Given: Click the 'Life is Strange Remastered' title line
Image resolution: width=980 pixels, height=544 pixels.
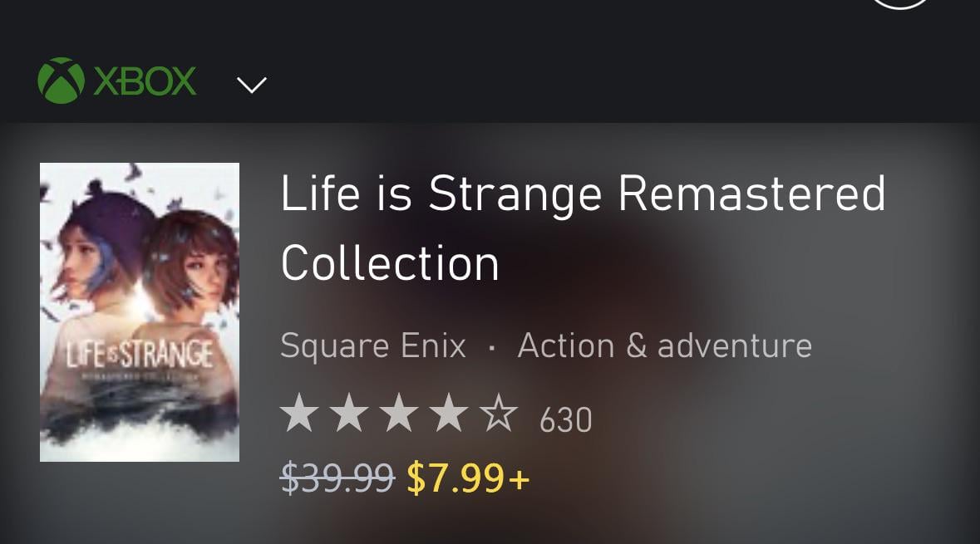Looking at the screenshot, I should point(583,194).
